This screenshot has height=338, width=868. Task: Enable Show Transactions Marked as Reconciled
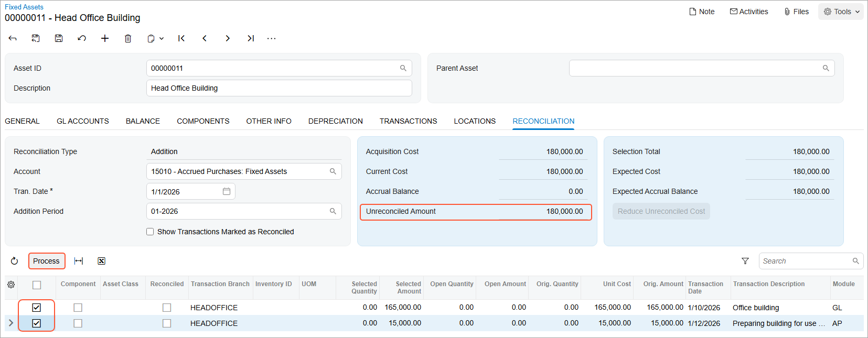pos(150,232)
